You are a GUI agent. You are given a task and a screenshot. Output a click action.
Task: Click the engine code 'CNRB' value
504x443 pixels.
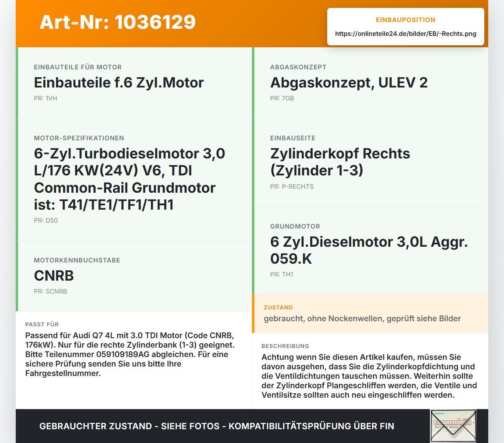point(54,276)
